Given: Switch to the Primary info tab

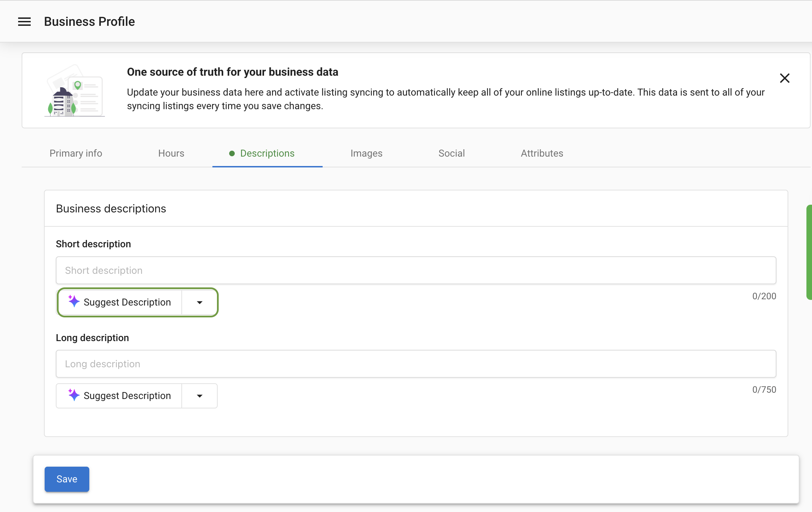Looking at the screenshot, I should click(76, 153).
